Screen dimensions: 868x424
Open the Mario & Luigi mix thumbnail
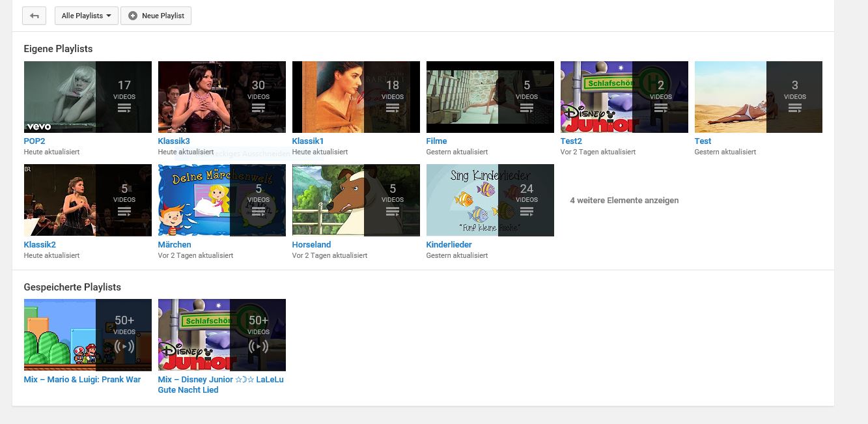click(x=88, y=335)
